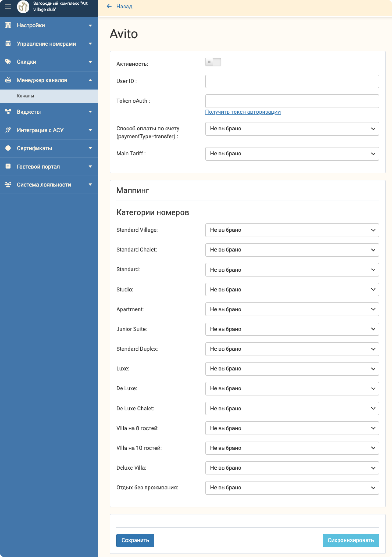Screen dimensions: 392x557
Task: Open the Main Tariff dropdown
Action: (292, 154)
